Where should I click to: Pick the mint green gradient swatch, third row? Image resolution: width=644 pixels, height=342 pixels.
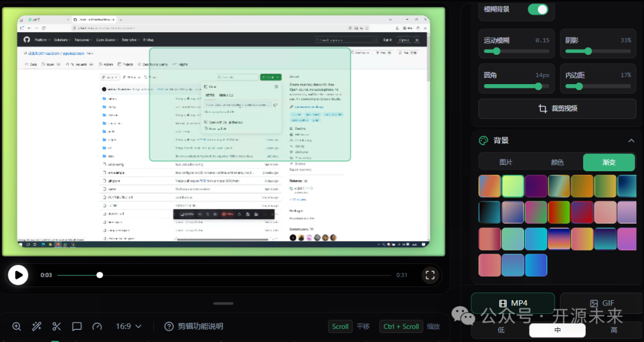tap(513, 238)
